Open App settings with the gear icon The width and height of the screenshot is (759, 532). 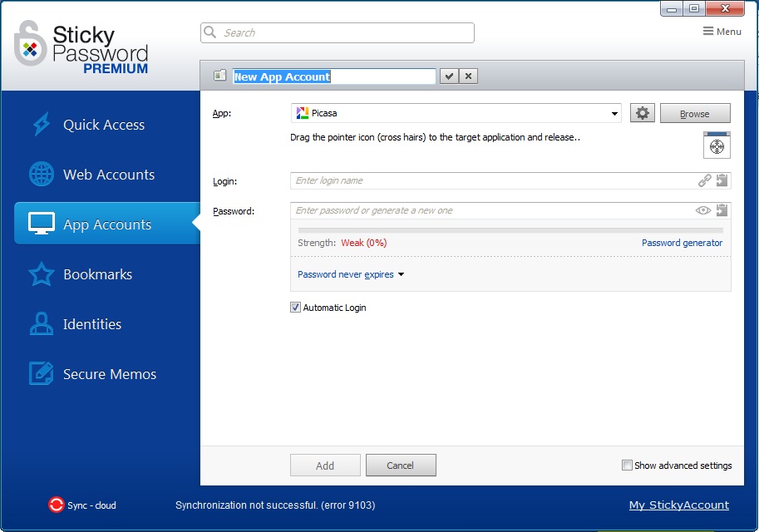pos(642,112)
